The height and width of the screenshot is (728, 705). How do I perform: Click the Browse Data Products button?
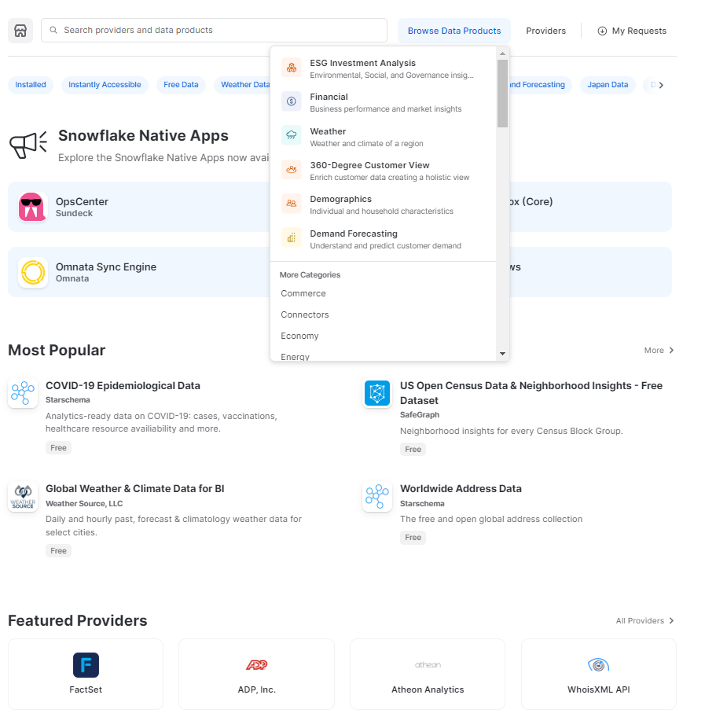pos(453,31)
